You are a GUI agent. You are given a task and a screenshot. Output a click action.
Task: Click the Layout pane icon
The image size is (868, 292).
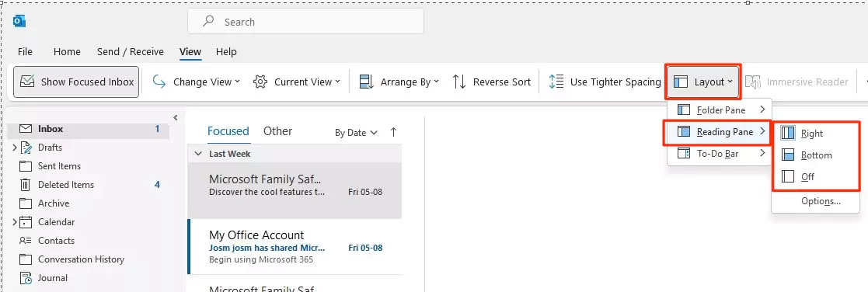[681, 82]
